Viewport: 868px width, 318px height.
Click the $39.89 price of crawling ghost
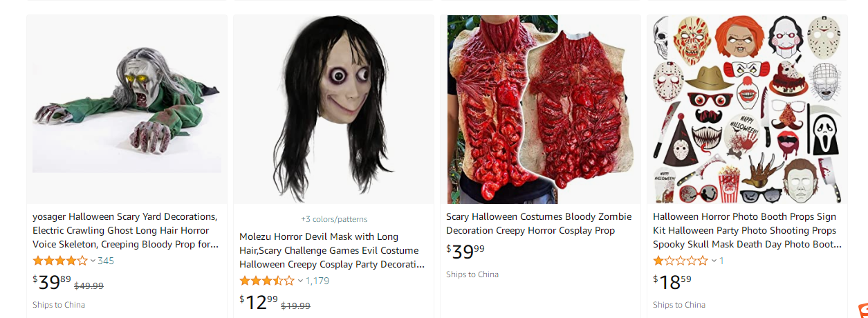point(52,282)
